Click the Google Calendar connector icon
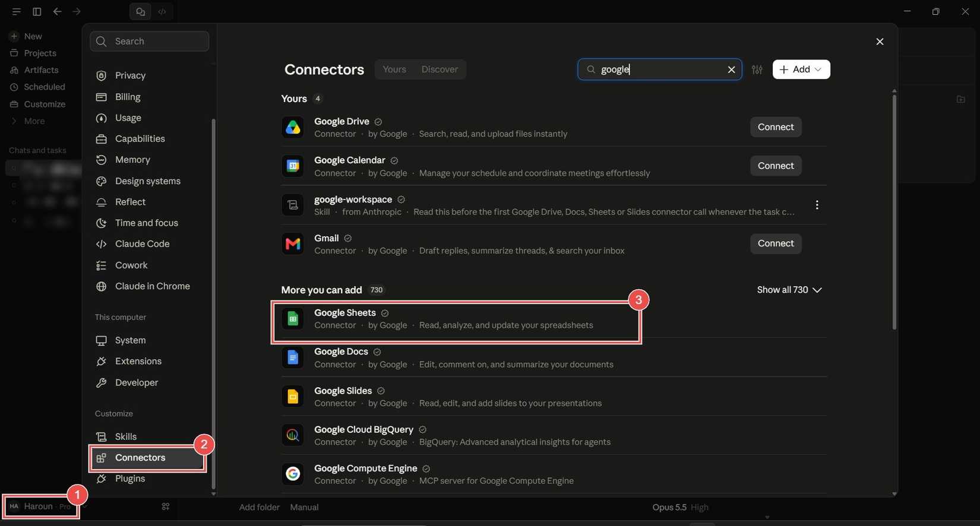Viewport: 980px width, 526px height. (x=293, y=166)
